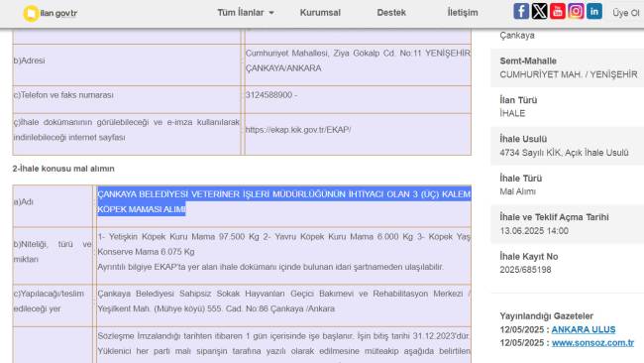Open the ANKARA ULUS newspaper link

point(584,329)
